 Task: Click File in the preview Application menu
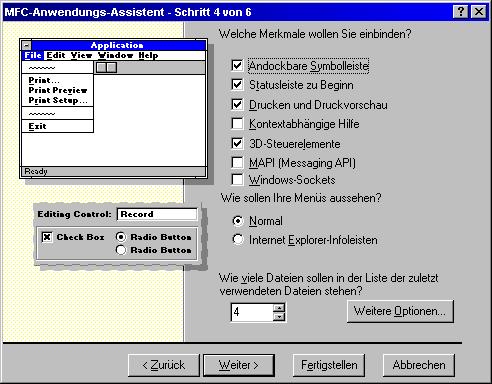coord(33,55)
